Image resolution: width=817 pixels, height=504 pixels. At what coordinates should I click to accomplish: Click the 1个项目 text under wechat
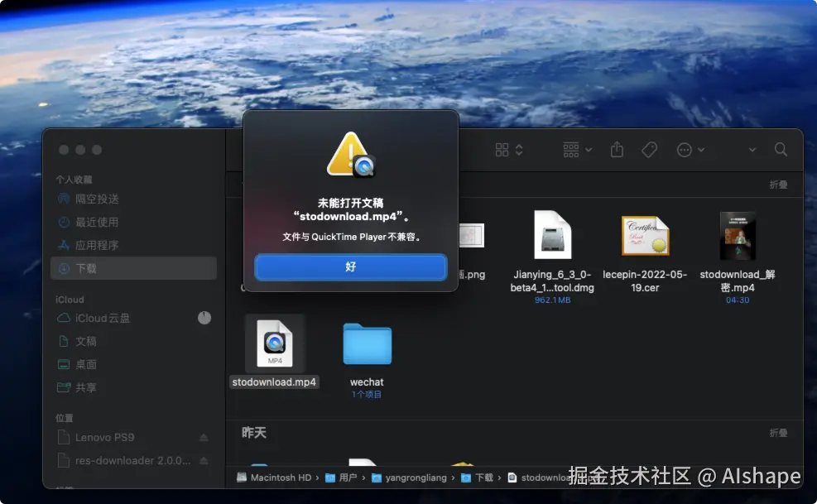367,395
